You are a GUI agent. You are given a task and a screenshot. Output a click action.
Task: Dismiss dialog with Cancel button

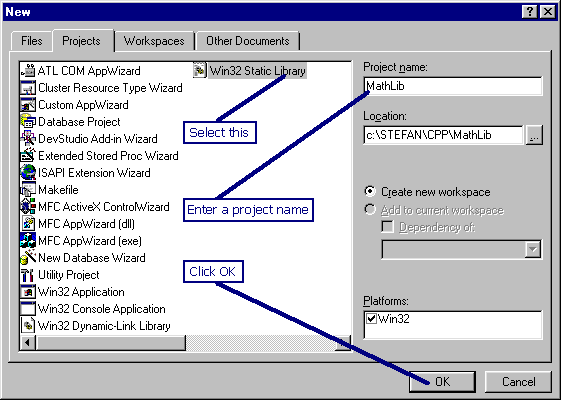(518, 382)
